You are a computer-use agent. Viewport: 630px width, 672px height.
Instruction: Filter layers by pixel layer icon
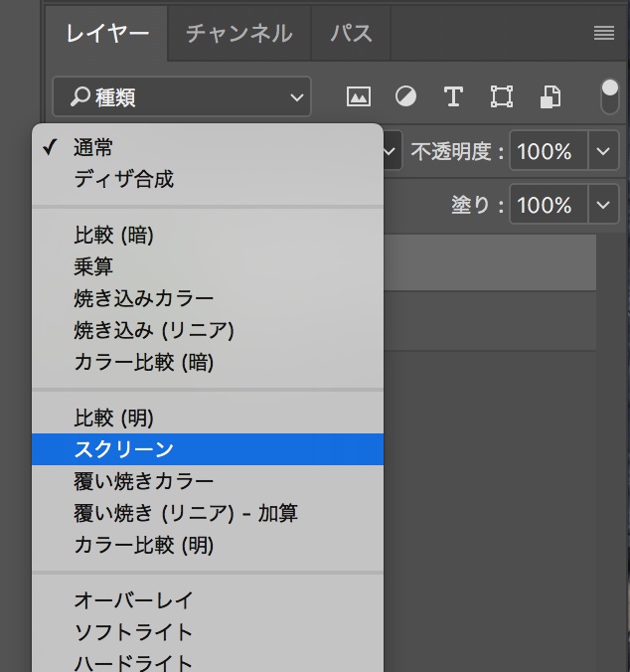359,96
